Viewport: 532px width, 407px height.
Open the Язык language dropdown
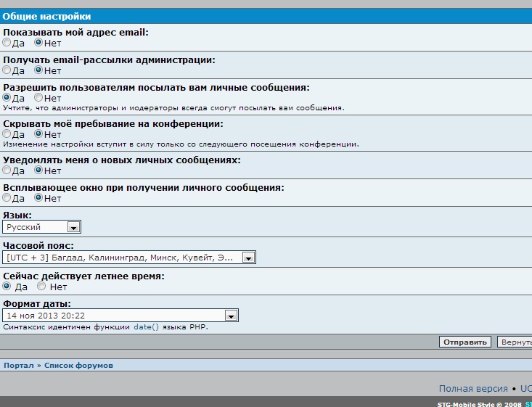74,227
